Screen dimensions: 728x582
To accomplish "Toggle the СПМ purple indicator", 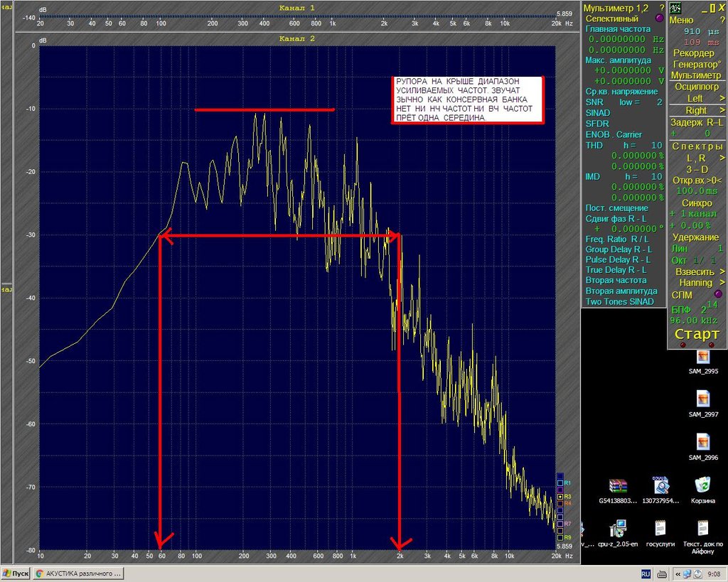I will [x=718, y=294].
